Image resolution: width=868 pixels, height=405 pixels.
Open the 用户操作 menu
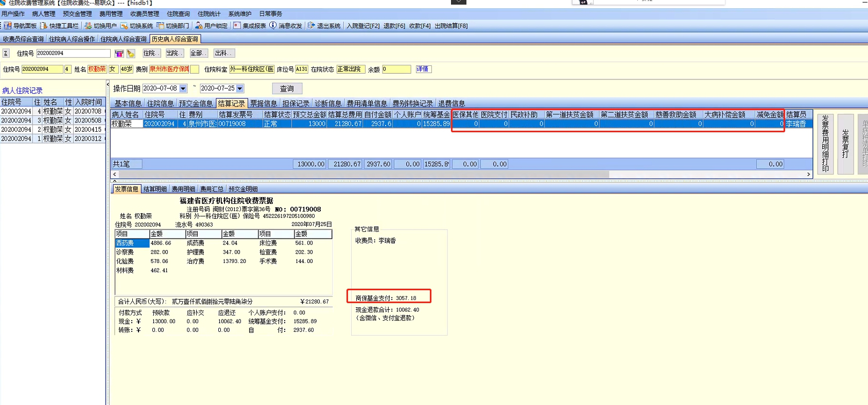(x=13, y=14)
